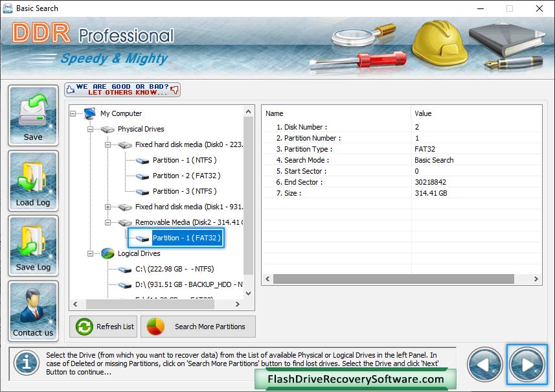Image resolution: width=555 pixels, height=392 pixels.
Task: Click the Physical Drives disk icon
Action: [108, 130]
